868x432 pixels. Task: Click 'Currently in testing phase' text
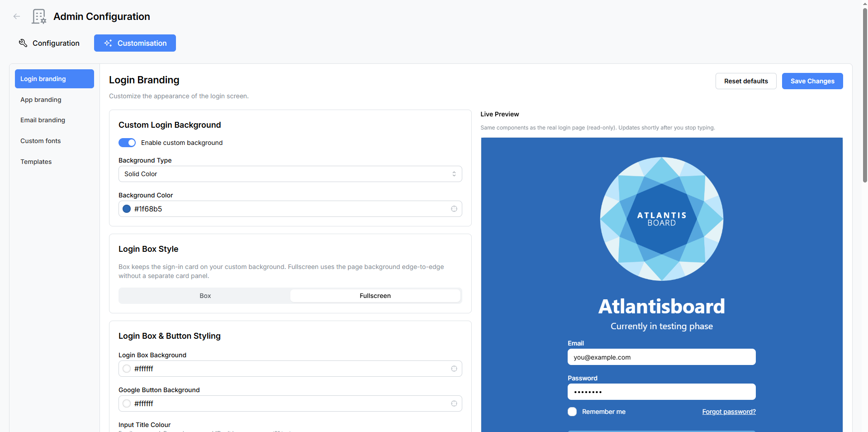pos(661,326)
